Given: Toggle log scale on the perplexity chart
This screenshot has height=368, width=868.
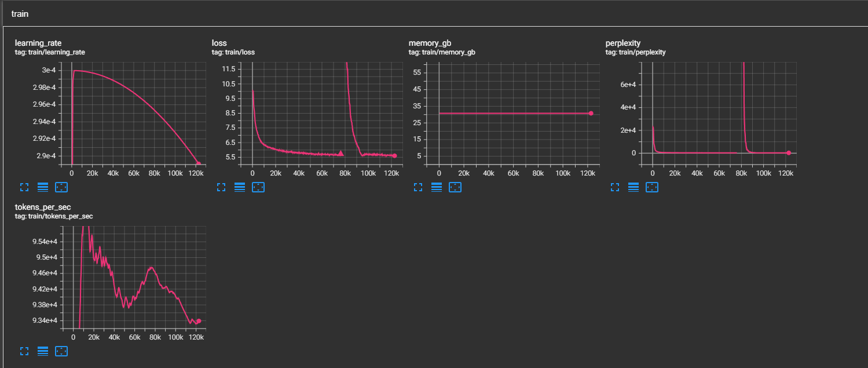Looking at the screenshot, I should pos(633,187).
